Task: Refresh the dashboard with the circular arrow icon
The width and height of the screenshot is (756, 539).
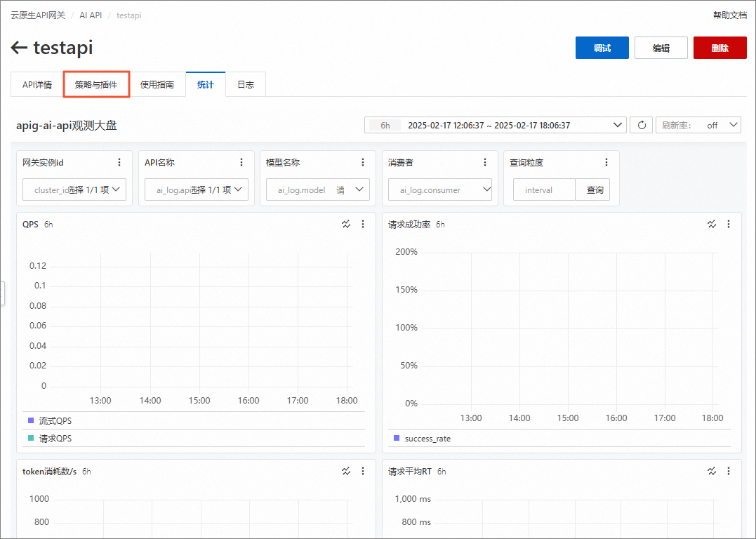Action: tap(642, 126)
